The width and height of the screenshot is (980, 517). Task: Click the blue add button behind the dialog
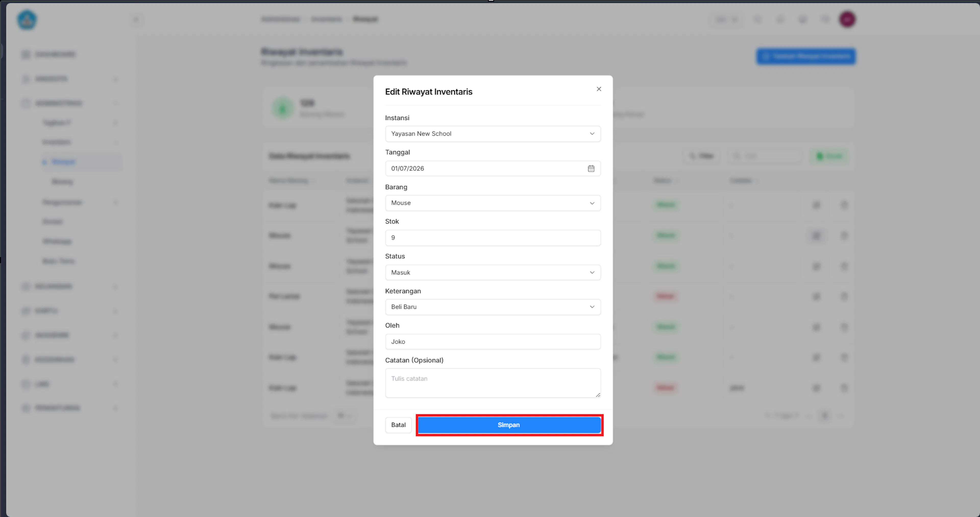click(806, 57)
